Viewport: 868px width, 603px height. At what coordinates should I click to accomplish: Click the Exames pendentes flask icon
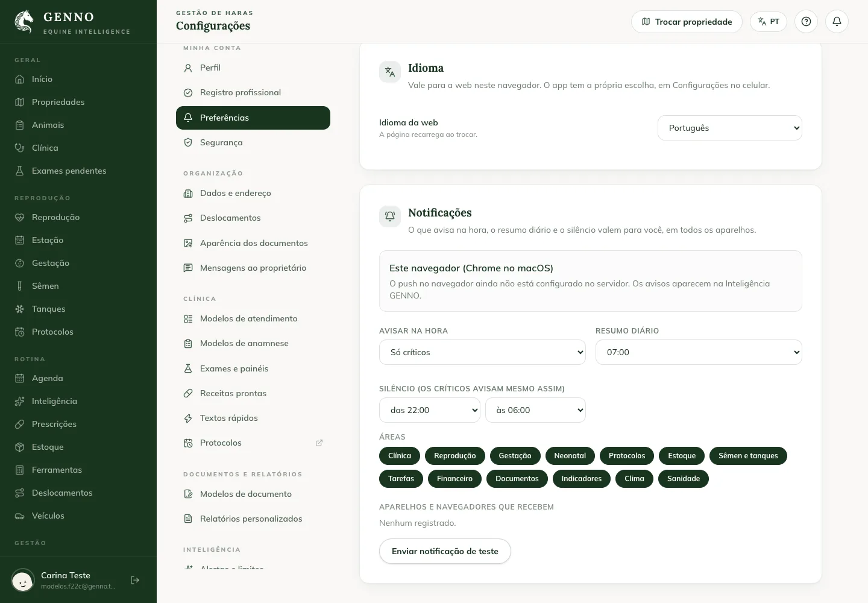click(x=20, y=171)
